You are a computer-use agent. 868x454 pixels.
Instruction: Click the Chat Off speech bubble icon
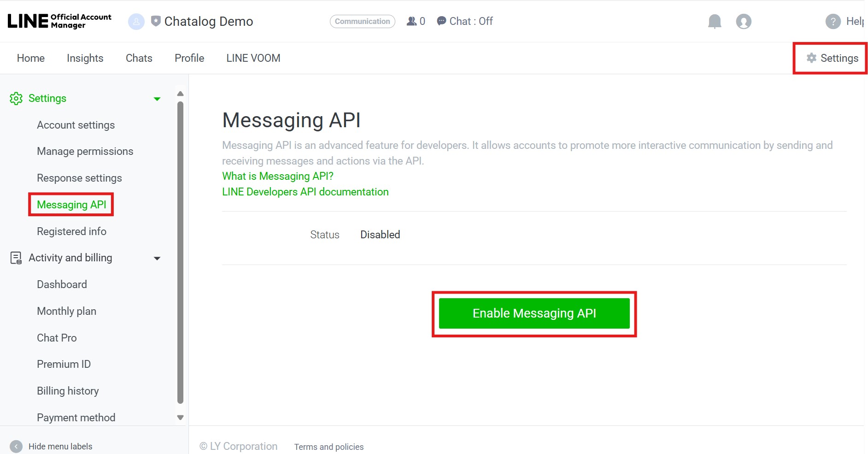tap(441, 21)
